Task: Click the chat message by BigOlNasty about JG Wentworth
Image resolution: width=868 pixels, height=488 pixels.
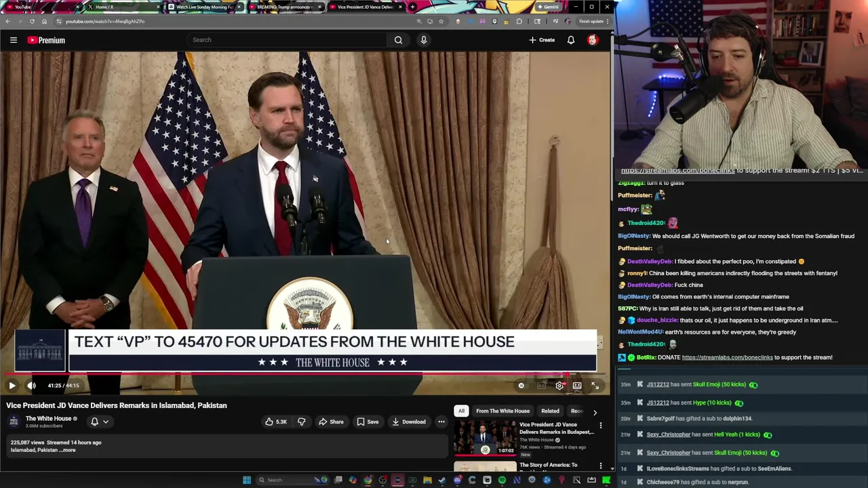Action: (736, 236)
